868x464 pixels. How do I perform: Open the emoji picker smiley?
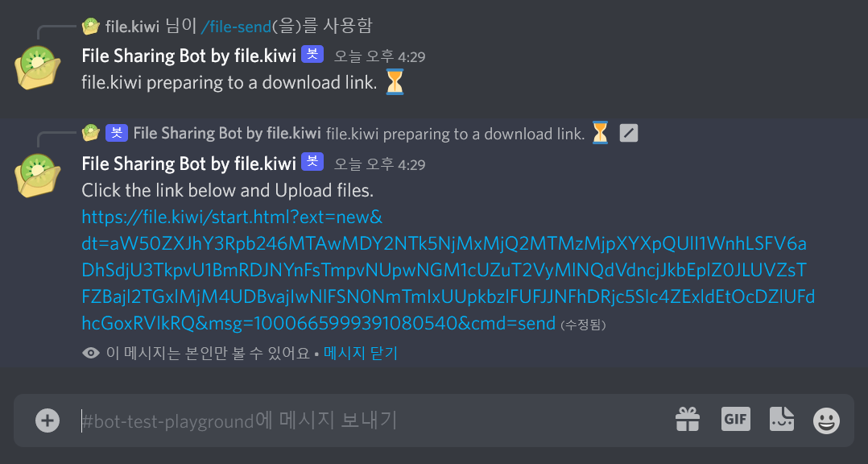point(826,420)
